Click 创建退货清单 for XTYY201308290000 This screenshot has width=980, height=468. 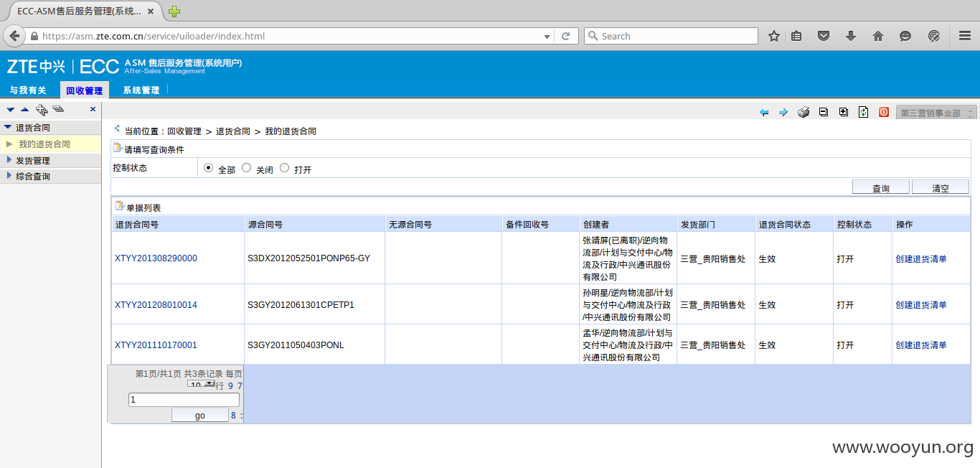tap(921, 258)
